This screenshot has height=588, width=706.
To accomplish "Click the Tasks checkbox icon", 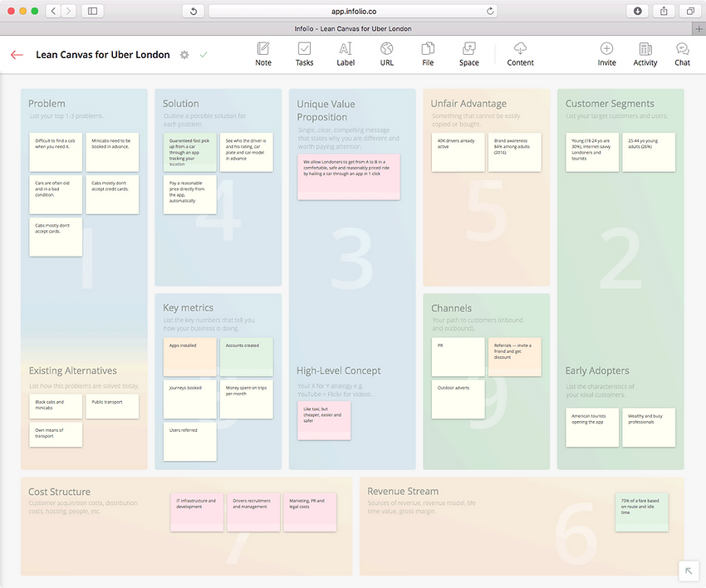I will [305, 54].
